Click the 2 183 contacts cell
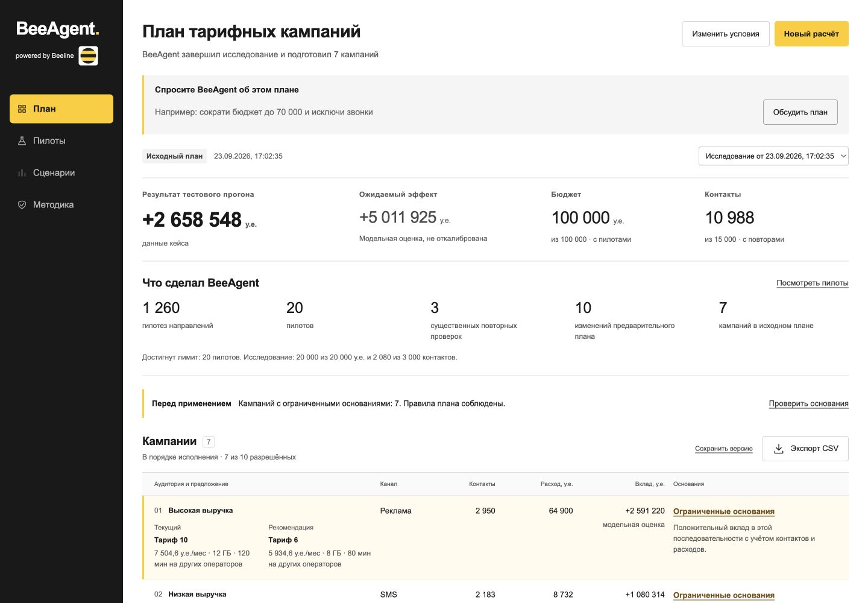This screenshot has height=603, width=868. 485,595
